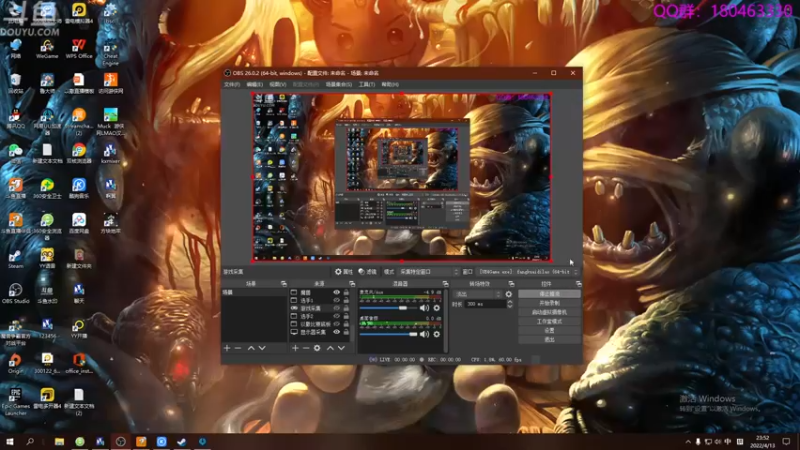Click 开始录制 start recording button
800x450 pixels.
tap(549, 303)
